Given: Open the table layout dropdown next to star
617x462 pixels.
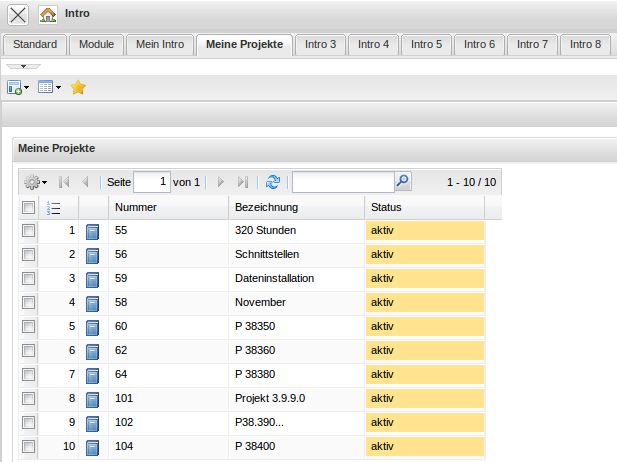Looking at the screenshot, I should (x=49, y=88).
